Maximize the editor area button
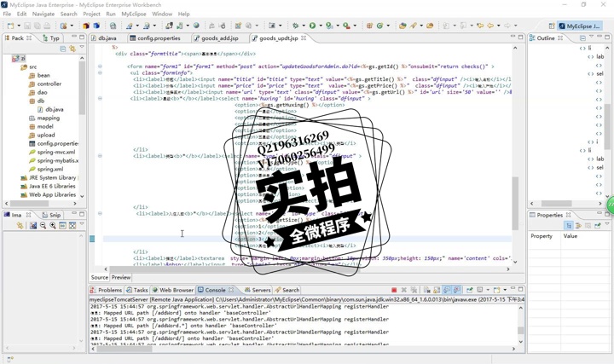This screenshot has height=364, width=614. point(520,38)
